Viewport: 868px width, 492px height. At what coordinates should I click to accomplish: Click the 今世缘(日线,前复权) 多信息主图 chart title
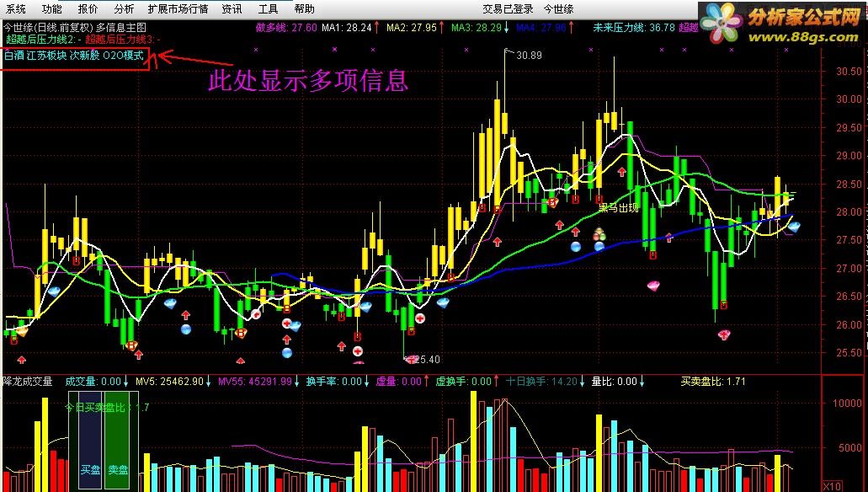point(75,27)
